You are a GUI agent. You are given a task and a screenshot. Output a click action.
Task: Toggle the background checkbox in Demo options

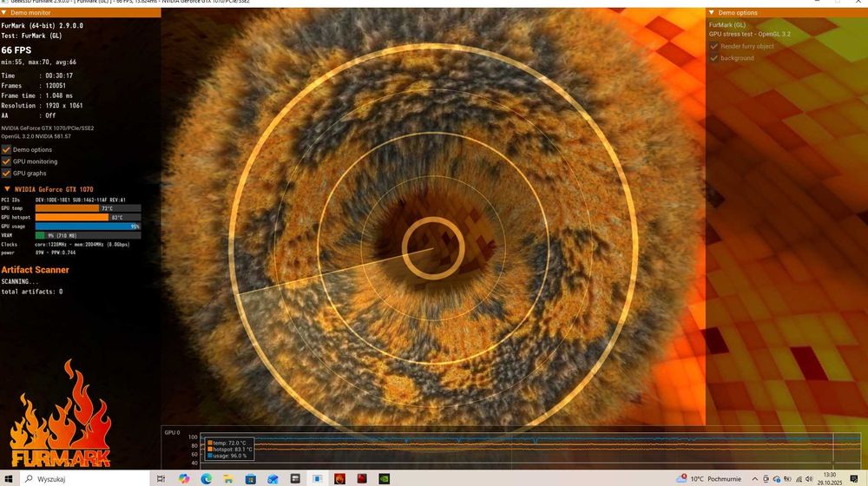(x=714, y=57)
